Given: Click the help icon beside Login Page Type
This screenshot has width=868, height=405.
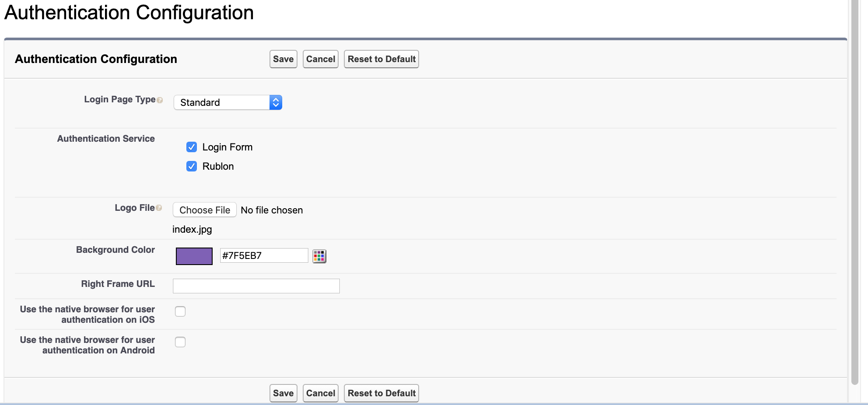Looking at the screenshot, I should click(160, 100).
